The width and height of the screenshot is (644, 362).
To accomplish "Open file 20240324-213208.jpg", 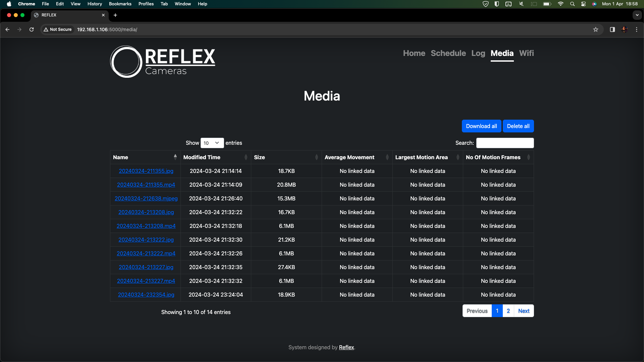I will (x=146, y=212).
